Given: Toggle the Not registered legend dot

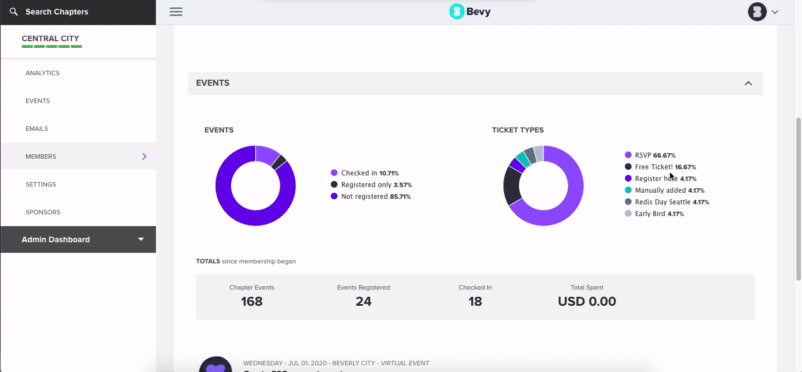Looking at the screenshot, I should click(334, 196).
